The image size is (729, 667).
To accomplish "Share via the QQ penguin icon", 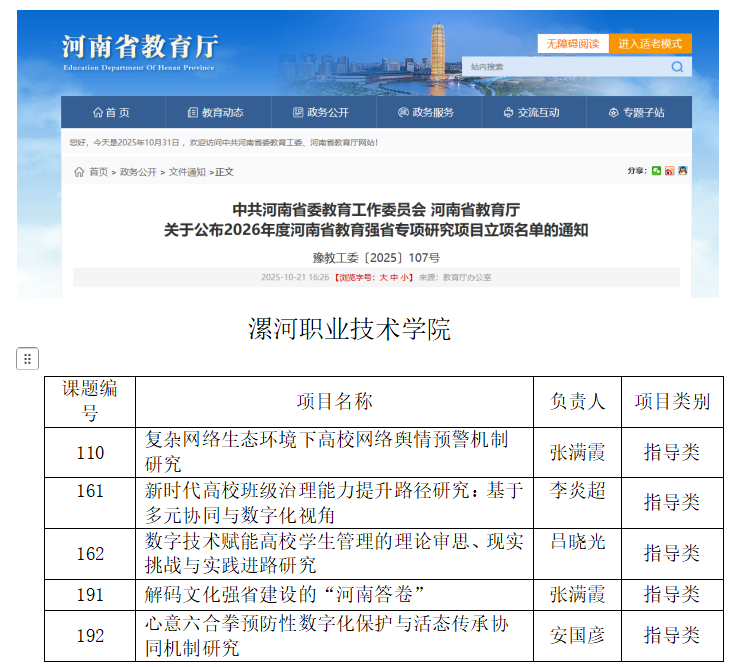I will click(x=682, y=171).
